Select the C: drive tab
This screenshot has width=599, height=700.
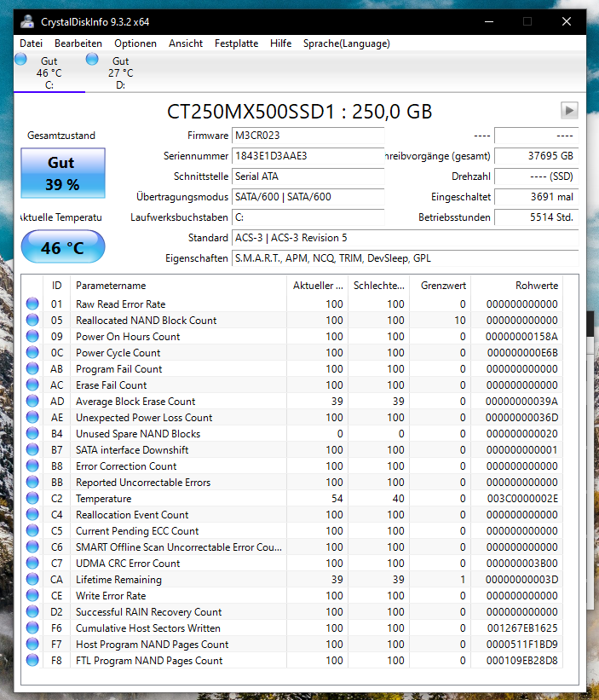coord(49,72)
